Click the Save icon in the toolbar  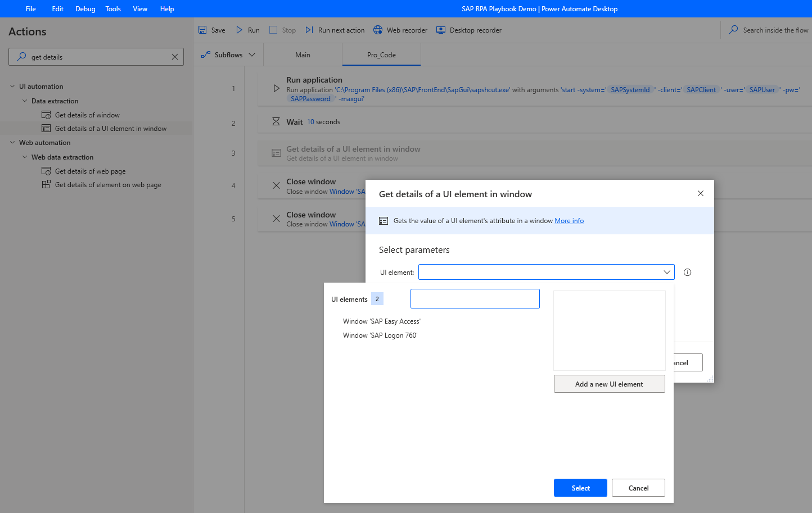(x=202, y=30)
